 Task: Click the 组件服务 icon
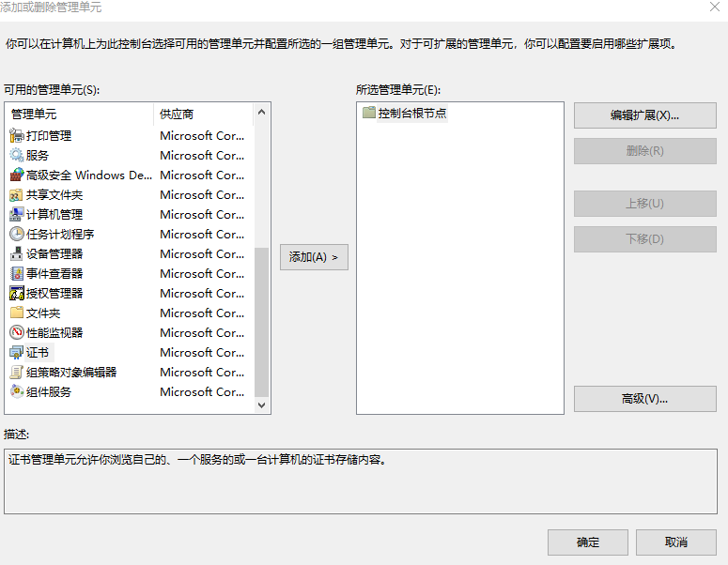tap(17, 392)
